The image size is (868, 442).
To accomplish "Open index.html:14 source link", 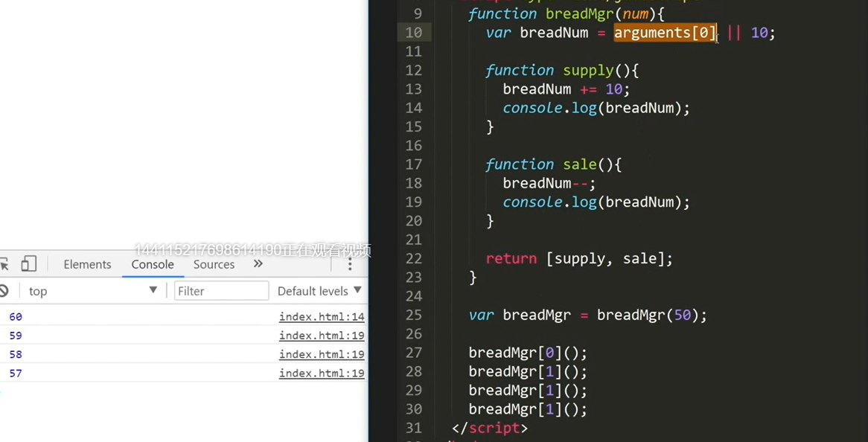I will coord(322,317).
